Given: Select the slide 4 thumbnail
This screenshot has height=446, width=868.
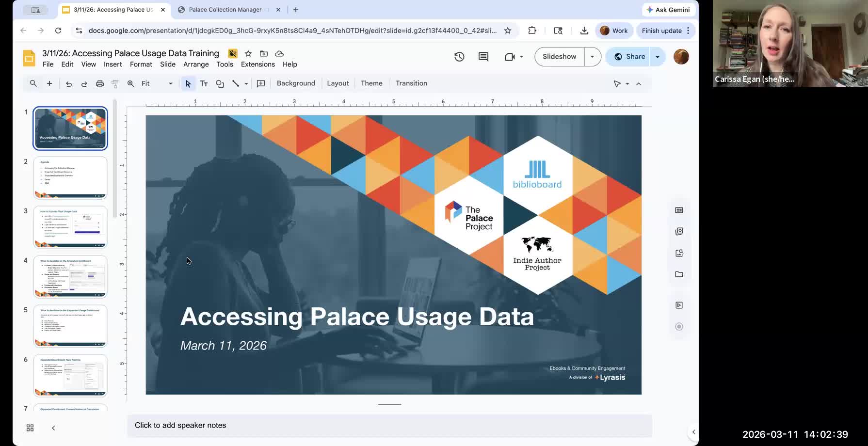Looking at the screenshot, I should click(70, 276).
